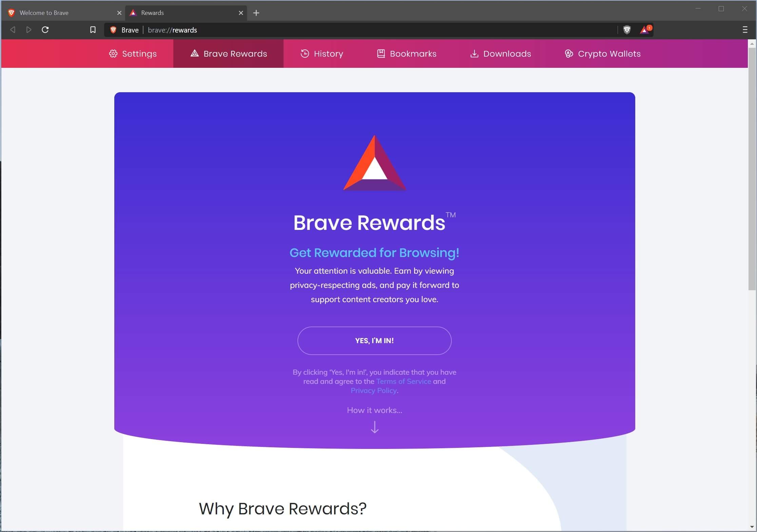Click the Terms of Service link
This screenshot has width=757, height=532.
(x=402, y=381)
